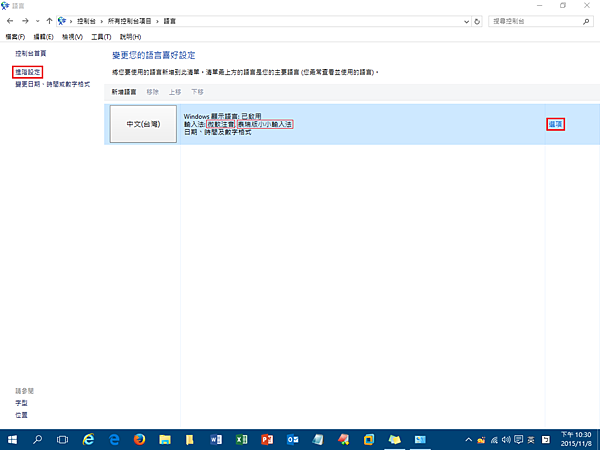The width and height of the screenshot is (600, 450).
Task: Open the volume icon in system tray
Action: pyautogui.click(x=506, y=440)
